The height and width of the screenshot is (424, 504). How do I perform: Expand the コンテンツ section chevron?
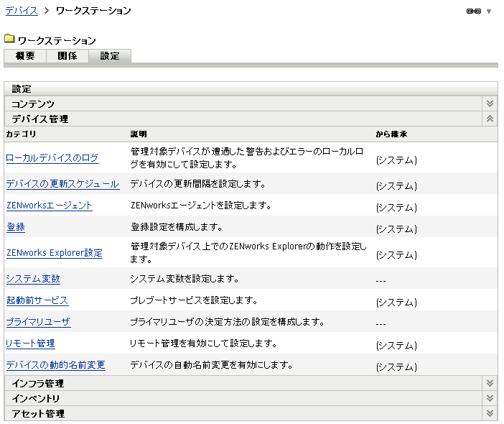pyautogui.click(x=490, y=103)
